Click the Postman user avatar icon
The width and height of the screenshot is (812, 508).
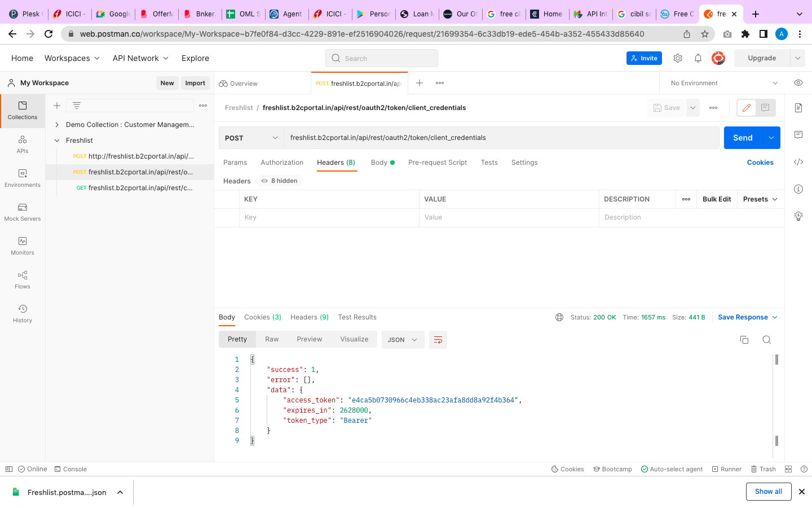coord(718,58)
